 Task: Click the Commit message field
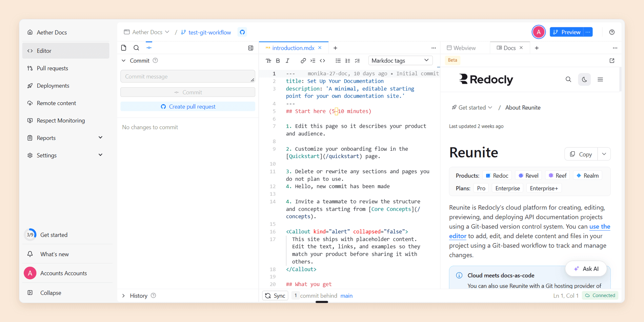(188, 77)
